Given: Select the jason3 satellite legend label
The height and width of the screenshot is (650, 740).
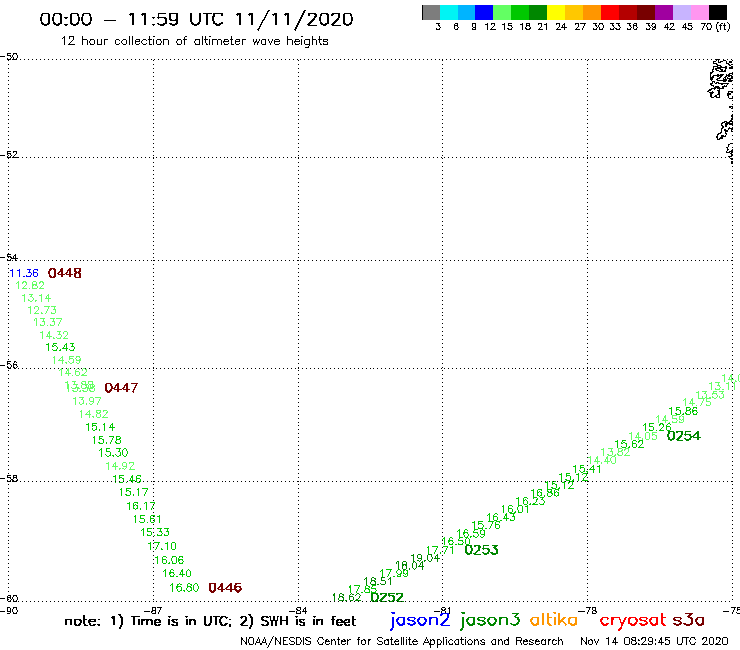Looking at the screenshot, I should (x=490, y=620).
